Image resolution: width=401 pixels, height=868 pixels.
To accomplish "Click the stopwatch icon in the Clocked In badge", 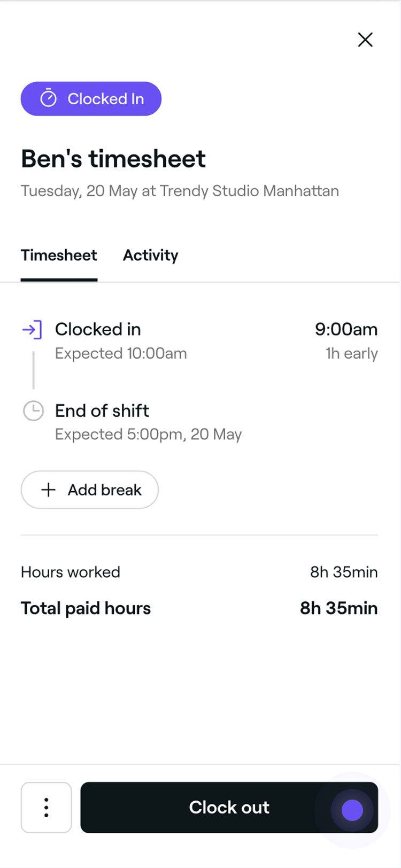I will (48, 98).
